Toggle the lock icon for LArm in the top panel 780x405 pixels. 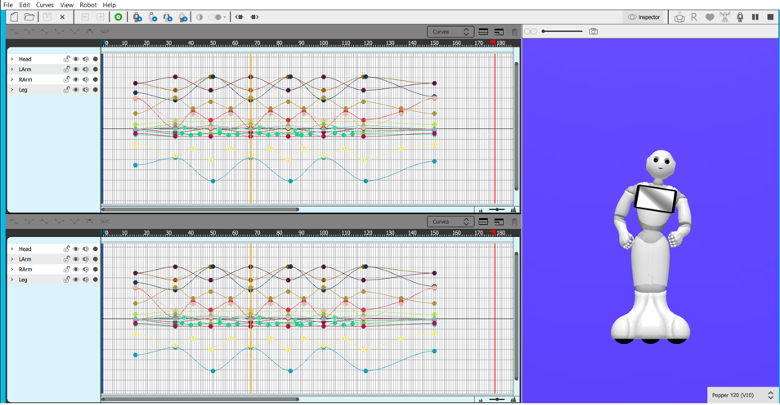point(67,69)
